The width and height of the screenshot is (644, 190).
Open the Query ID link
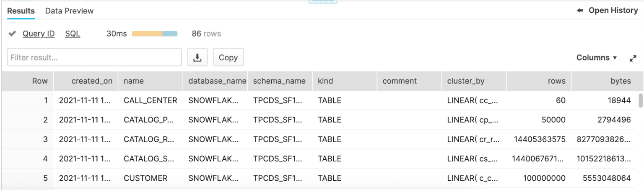click(x=39, y=34)
